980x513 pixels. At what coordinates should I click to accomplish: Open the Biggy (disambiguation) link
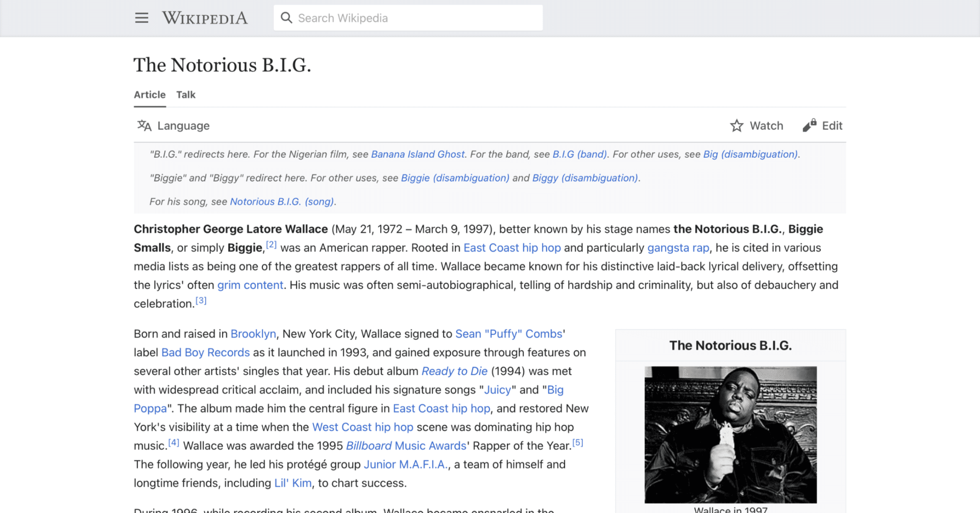coord(585,178)
